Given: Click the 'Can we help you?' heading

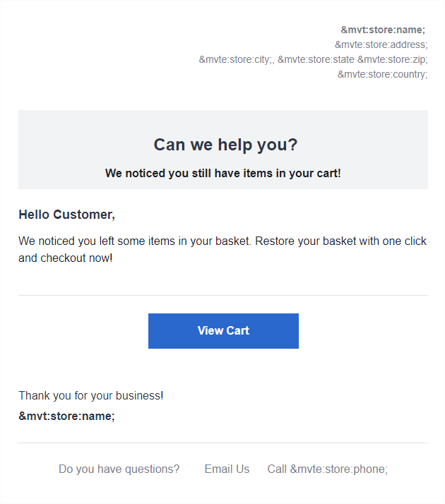Looking at the screenshot, I should [225, 145].
